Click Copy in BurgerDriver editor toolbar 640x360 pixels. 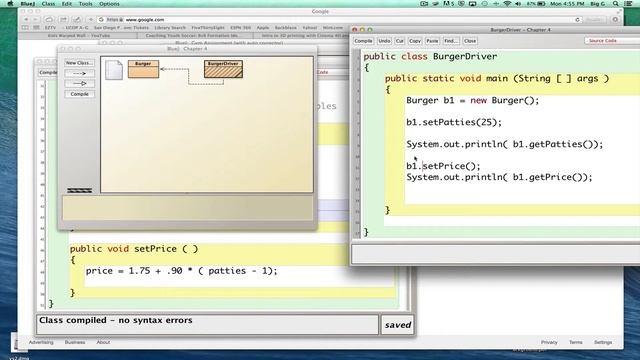415,41
